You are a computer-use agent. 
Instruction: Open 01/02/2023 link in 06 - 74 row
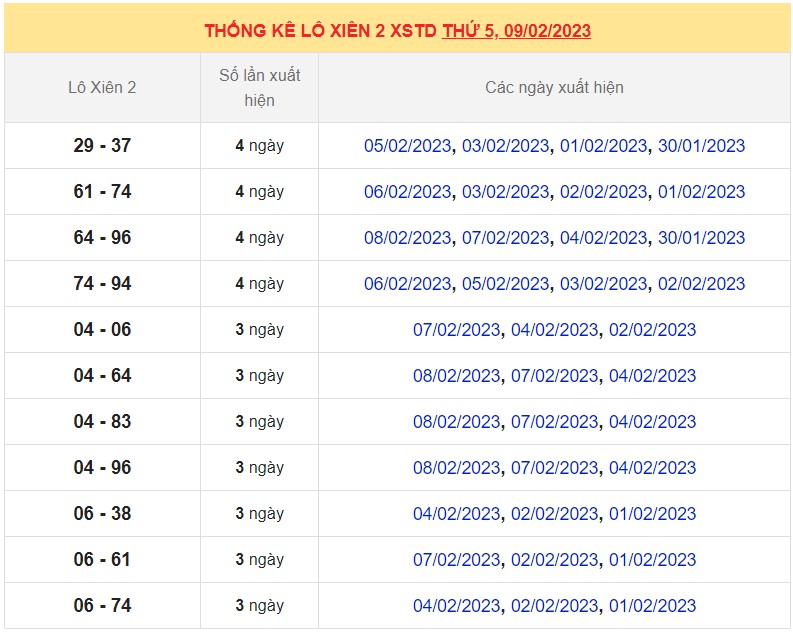point(652,606)
